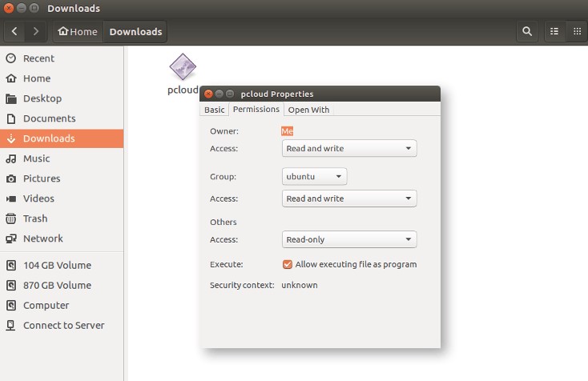Open the Group ubuntu dropdown
This screenshot has width=588, height=381.
314,176
